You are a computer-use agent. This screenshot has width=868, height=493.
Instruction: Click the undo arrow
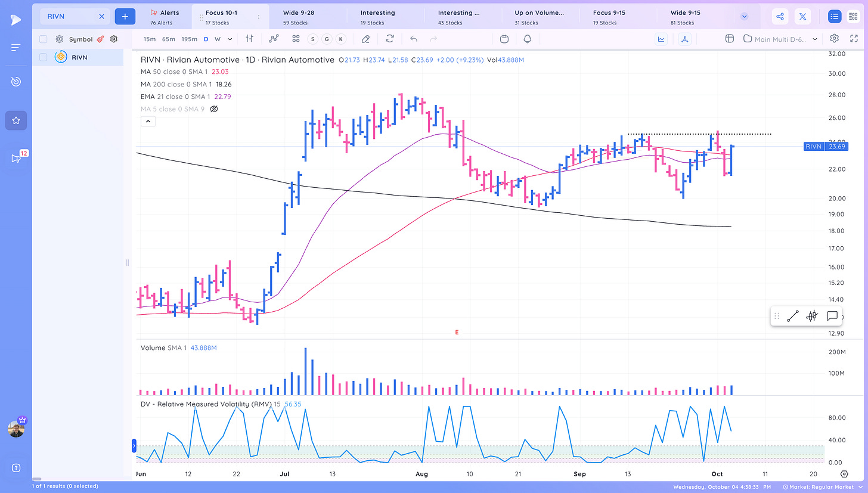pyautogui.click(x=414, y=39)
